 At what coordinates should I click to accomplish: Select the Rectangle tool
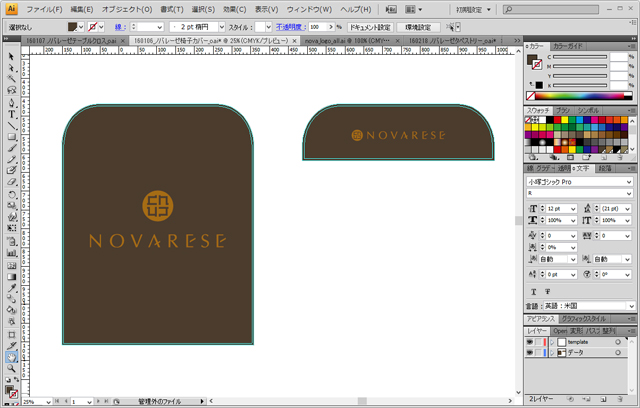coord(11,137)
